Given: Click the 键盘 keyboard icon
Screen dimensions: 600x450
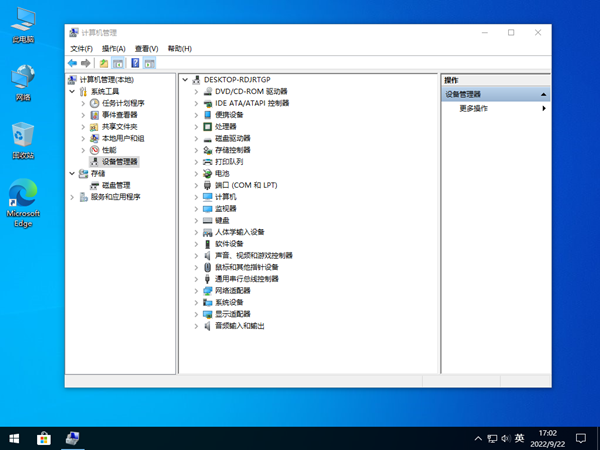Looking at the screenshot, I should coord(207,220).
